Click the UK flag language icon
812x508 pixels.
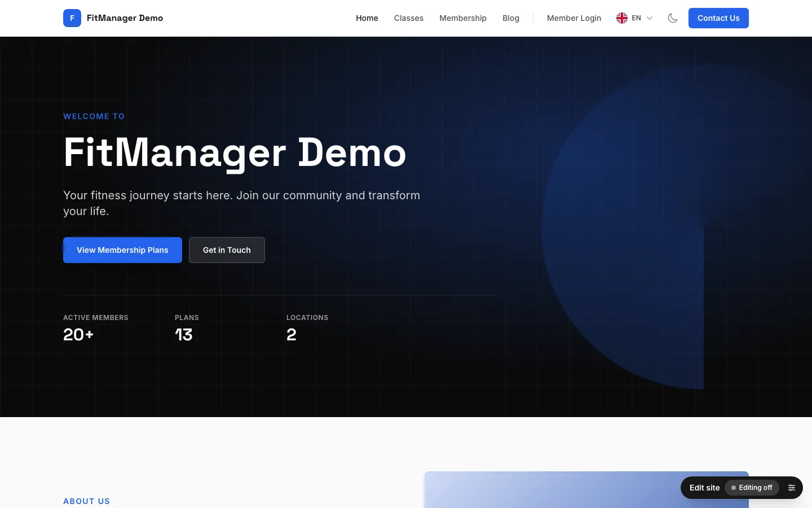coord(622,18)
